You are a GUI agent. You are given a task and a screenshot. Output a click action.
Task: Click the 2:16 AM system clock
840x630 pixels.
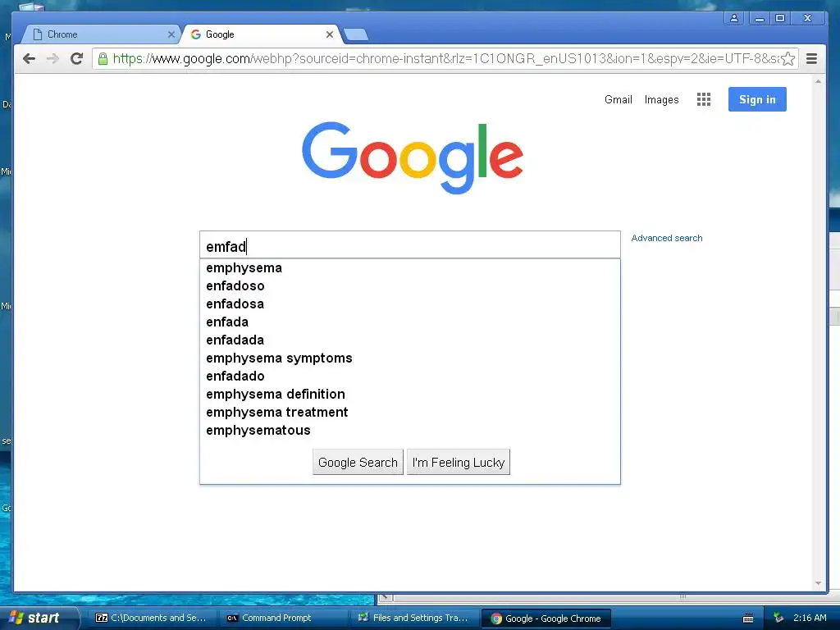pos(810,618)
